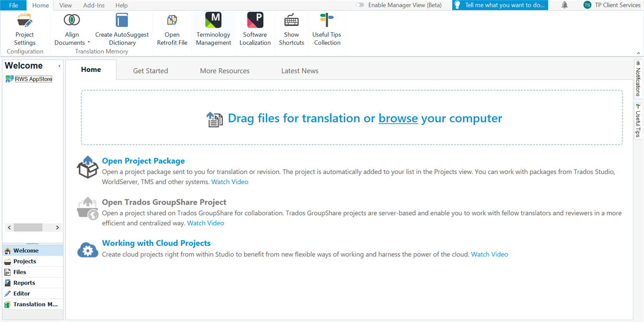Open RWS AppStore in Welcome pane
The height and width of the screenshot is (322, 644).
coord(33,79)
